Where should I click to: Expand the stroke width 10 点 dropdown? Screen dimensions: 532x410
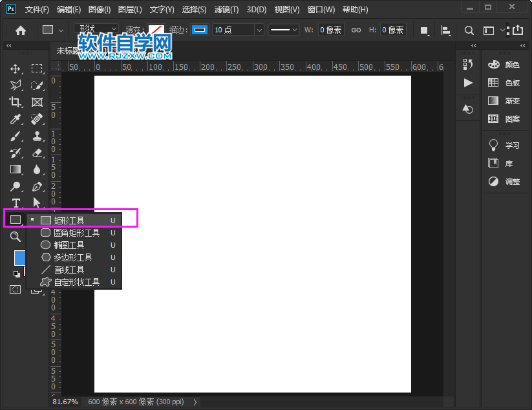coord(259,30)
